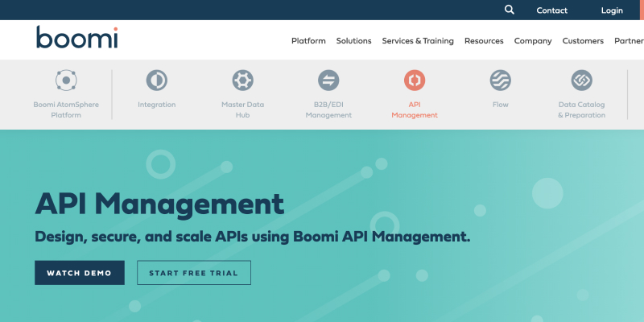This screenshot has height=322, width=644.
Task: Select the Flow tab label
Action: coord(500,105)
